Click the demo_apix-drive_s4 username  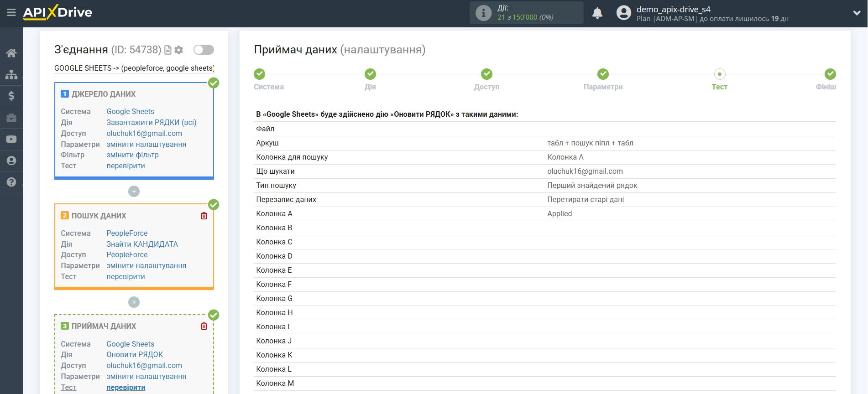673,9
